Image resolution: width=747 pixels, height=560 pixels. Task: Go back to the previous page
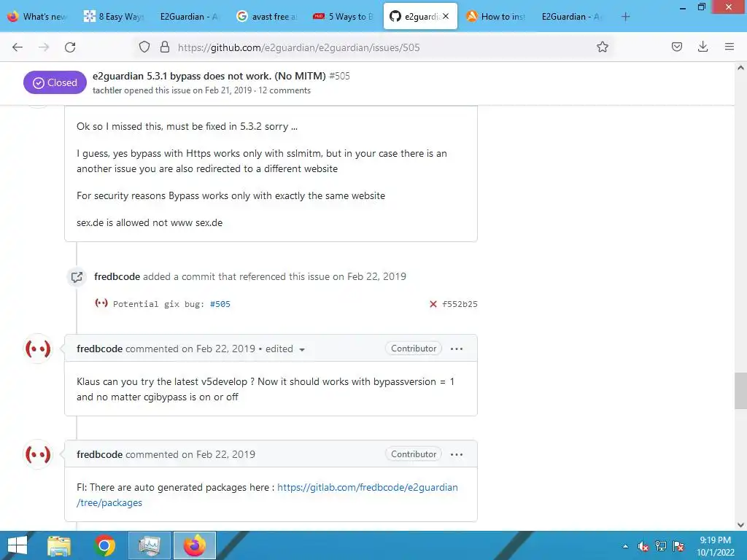click(x=18, y=47)
